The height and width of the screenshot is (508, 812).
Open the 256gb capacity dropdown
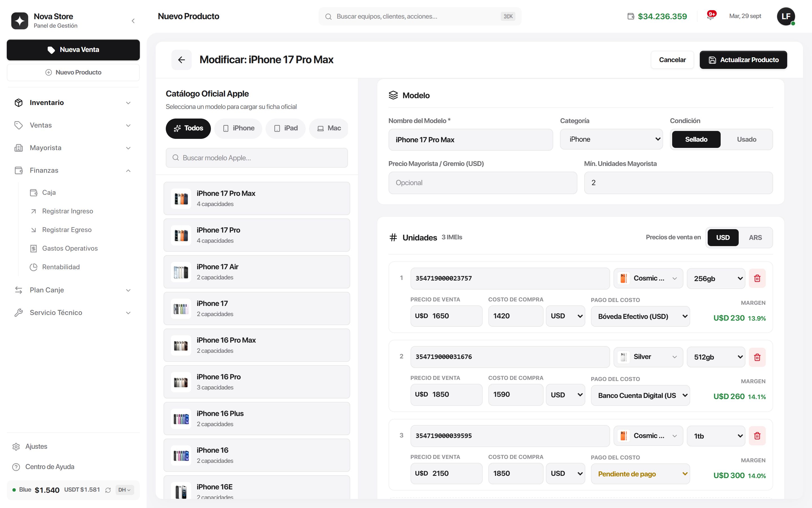tap(716, 279)
